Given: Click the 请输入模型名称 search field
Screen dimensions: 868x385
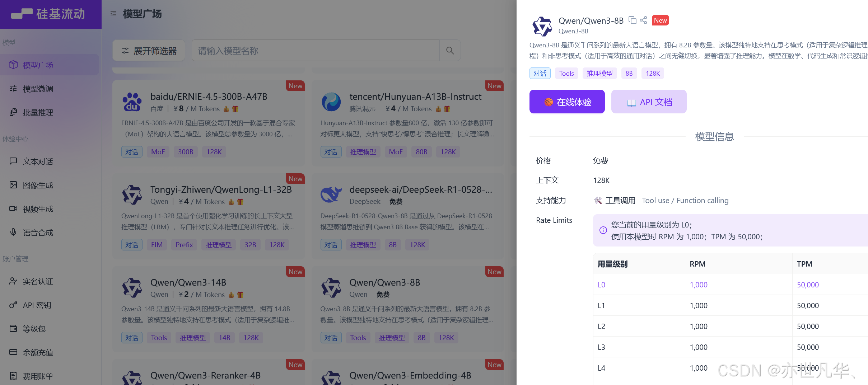Looking at the screenshot, I should point(316,51).
